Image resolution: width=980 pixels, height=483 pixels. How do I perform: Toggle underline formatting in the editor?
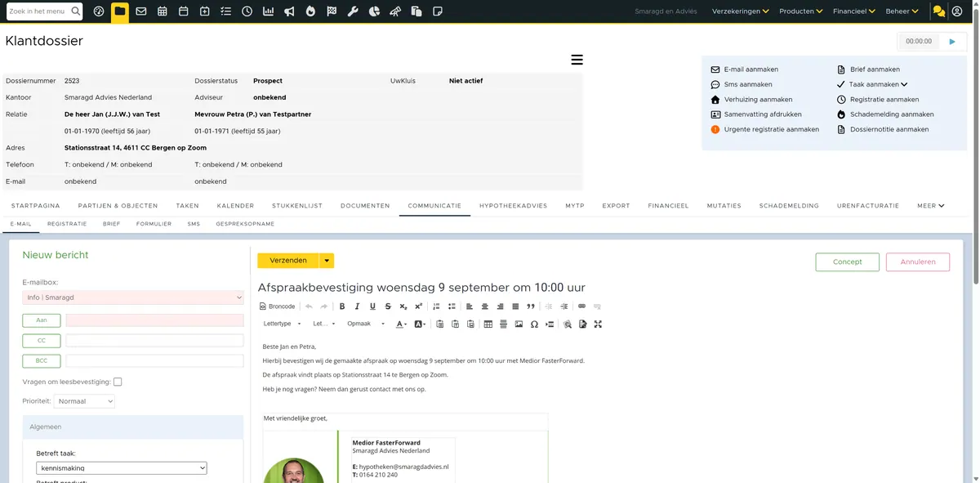click(x=372, y=306)
